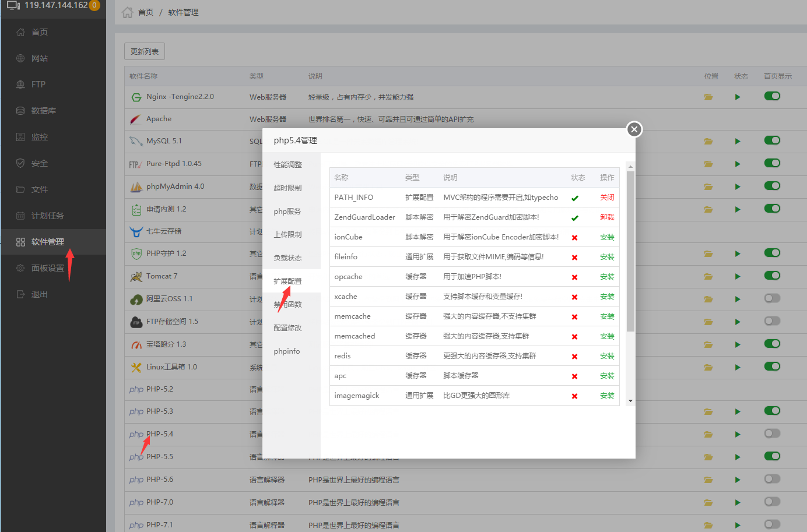Viewport: 807px width, 532px height.
Task: Toggle homepage display for FTP存储空间 1.5
Action: tap(772, 321)
